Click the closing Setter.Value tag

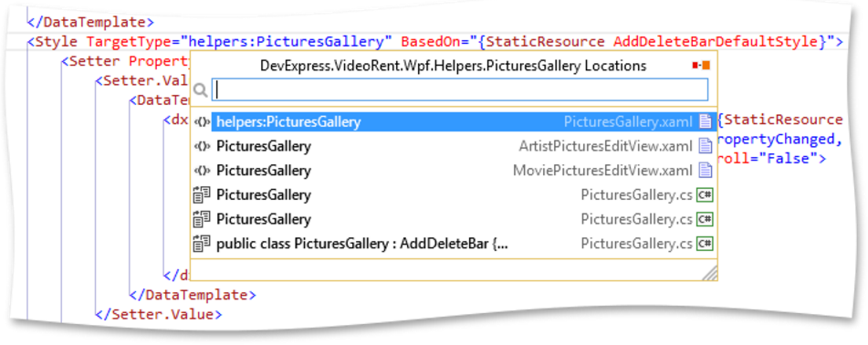[x=158, y=315]
